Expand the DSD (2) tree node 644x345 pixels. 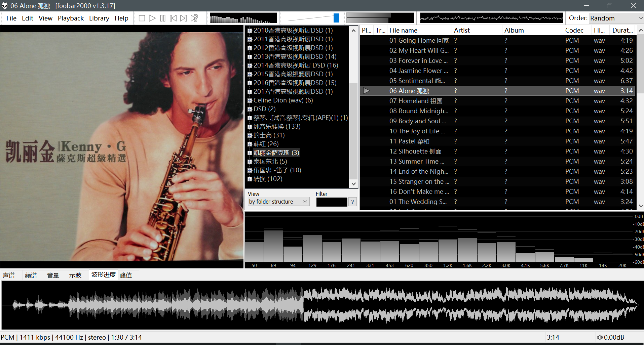[x=250, y=109]
